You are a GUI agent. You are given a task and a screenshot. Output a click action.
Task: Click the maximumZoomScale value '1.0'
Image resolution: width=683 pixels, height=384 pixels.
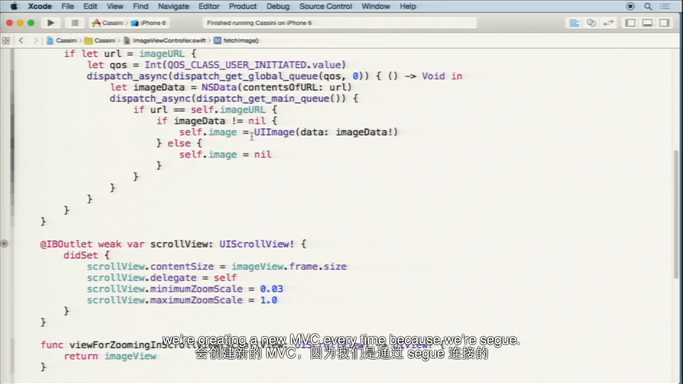click(x=269, y=300)
